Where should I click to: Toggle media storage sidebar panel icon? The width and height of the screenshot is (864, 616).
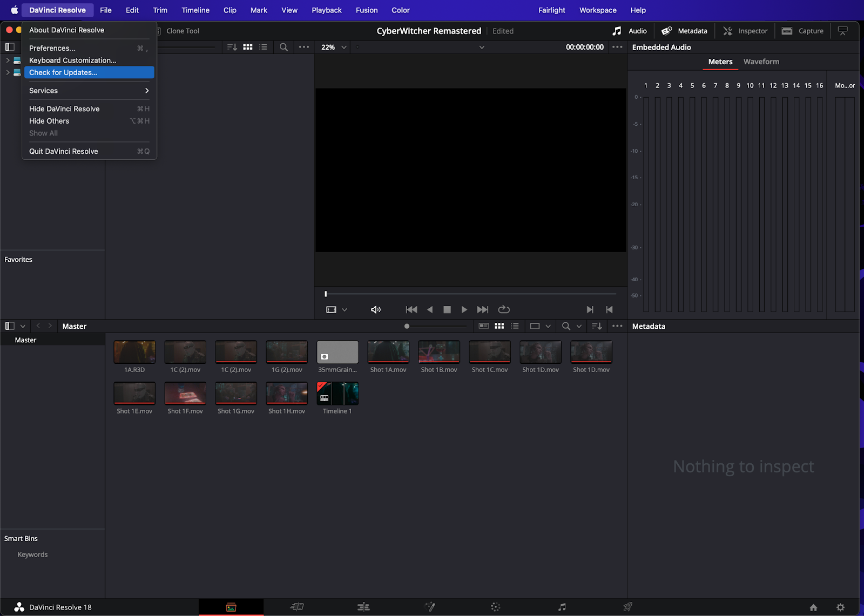[10, 47]
